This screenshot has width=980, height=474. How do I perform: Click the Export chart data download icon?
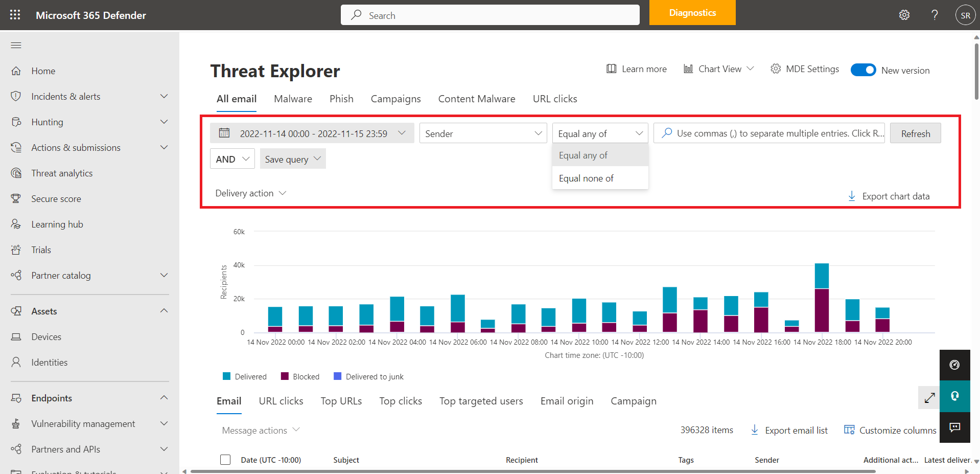coord(852,196)
